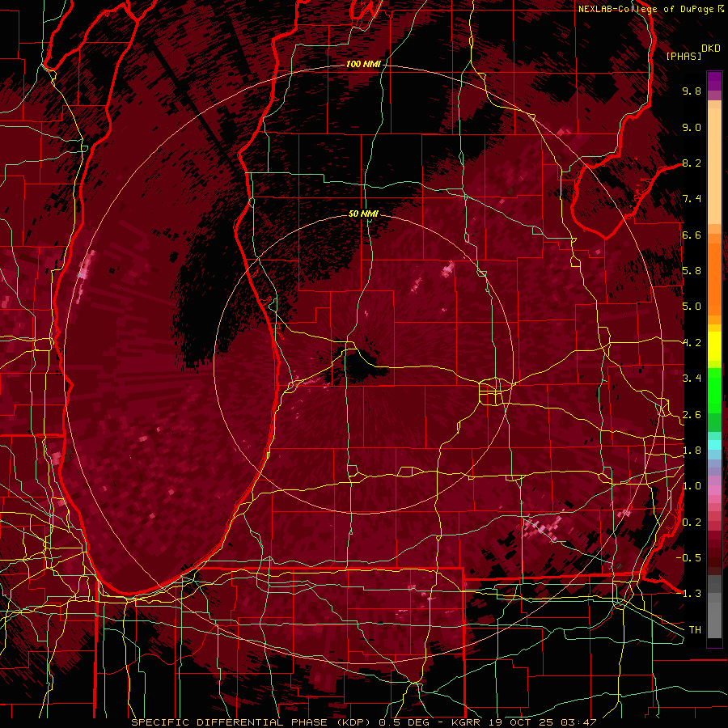Click the 1.3 label near the legend bottom

click(692, 594)
